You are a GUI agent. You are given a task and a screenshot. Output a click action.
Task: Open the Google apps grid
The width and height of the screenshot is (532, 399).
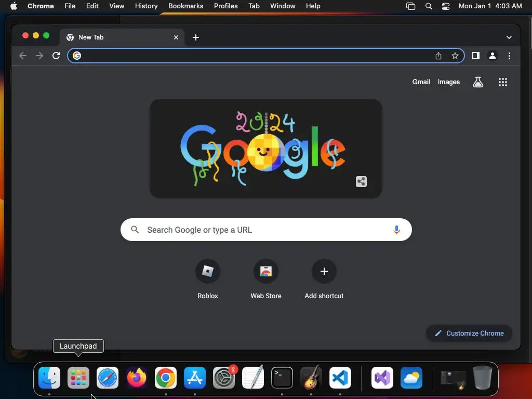coord(502,82)
